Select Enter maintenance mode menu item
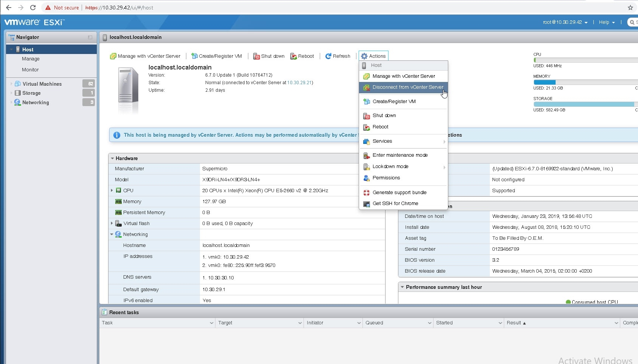638x364 pixels. coord(400,155)
